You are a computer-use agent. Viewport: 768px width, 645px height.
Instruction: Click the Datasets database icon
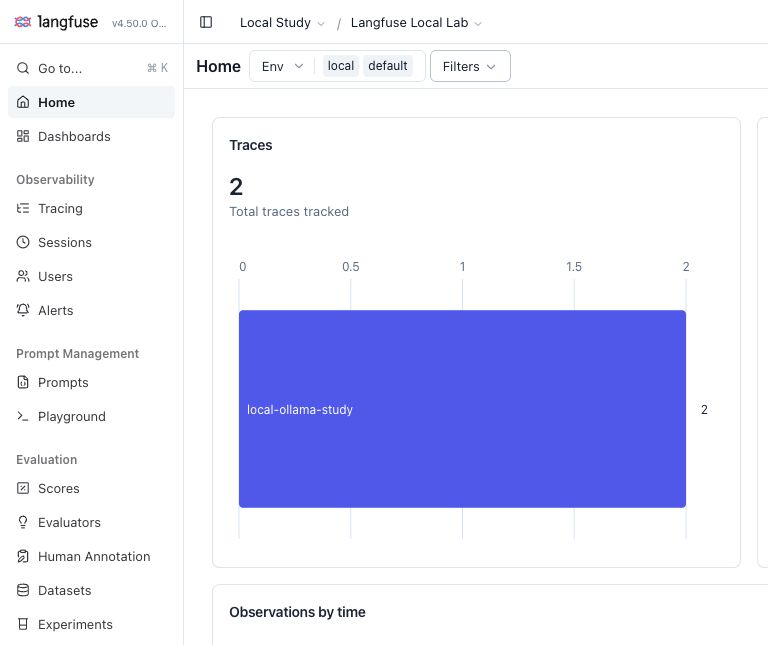(23, 591)
